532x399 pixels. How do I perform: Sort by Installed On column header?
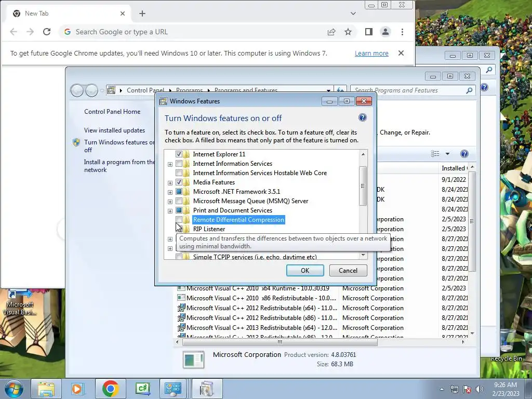coord(454,168)
